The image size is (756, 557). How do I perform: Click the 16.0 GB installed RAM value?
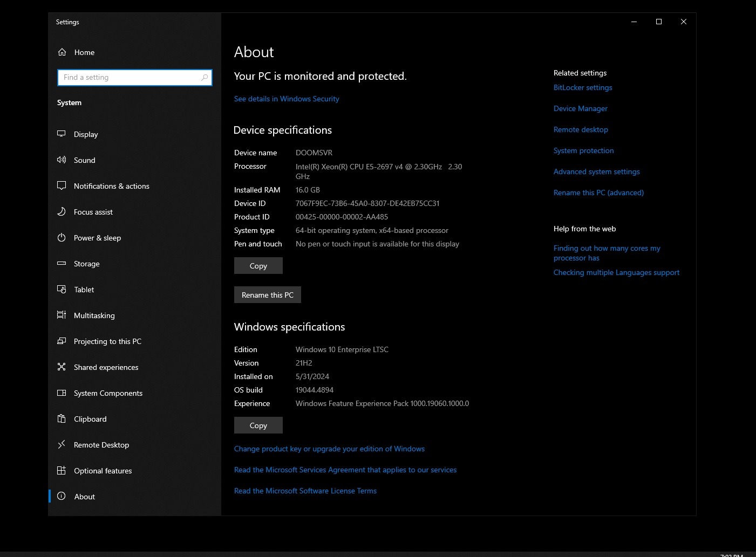click(x=308, y=190)
